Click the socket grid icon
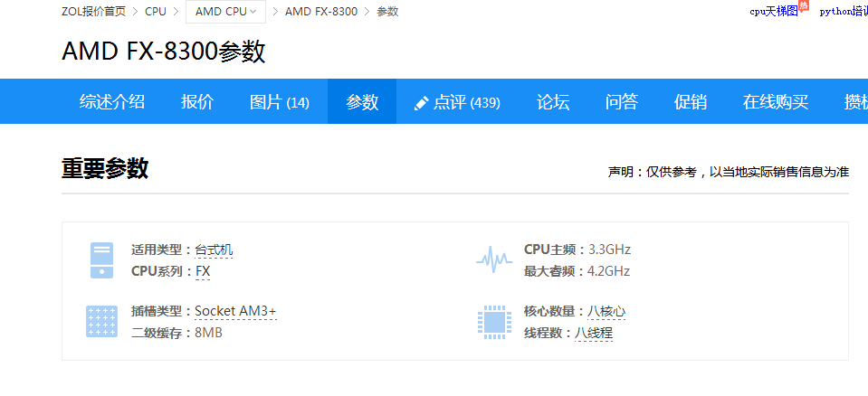Screen dimensions: 868x396 [101, 322]
